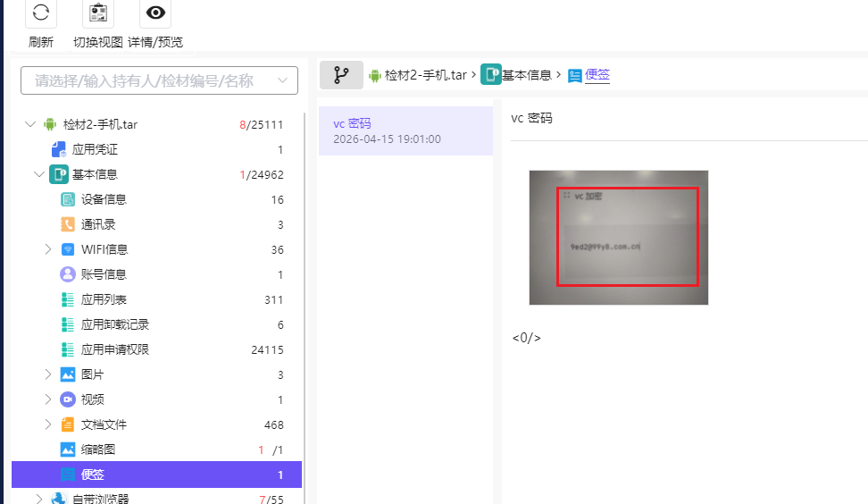Click the 视频 video icon
868x504 pixels.
coord(68,399)
